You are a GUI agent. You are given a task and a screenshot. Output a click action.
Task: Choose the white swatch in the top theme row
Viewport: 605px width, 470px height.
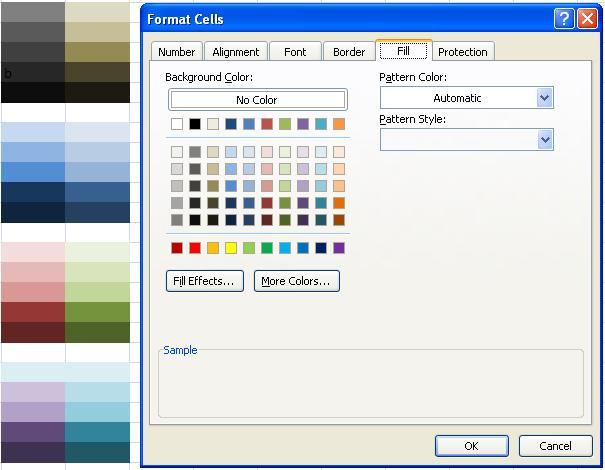[x=177, y=124]
